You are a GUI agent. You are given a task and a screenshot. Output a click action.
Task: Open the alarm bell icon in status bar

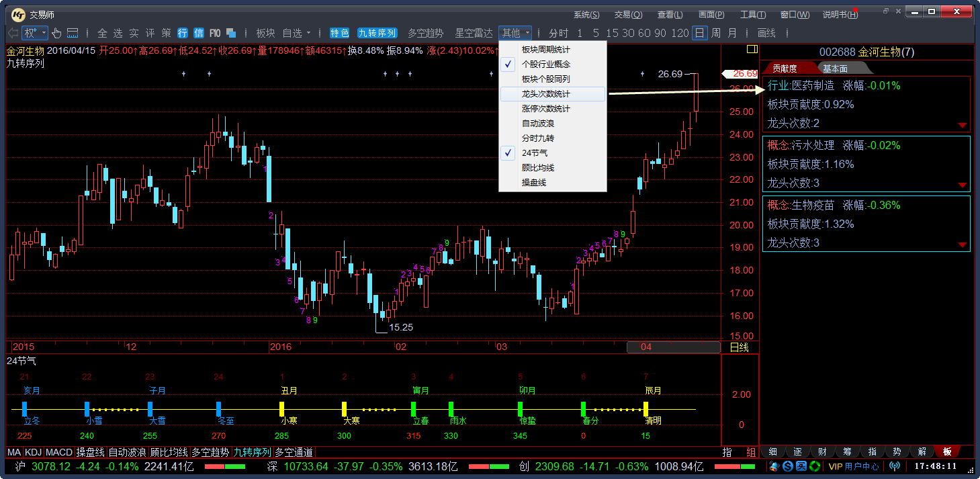point(774,466)
